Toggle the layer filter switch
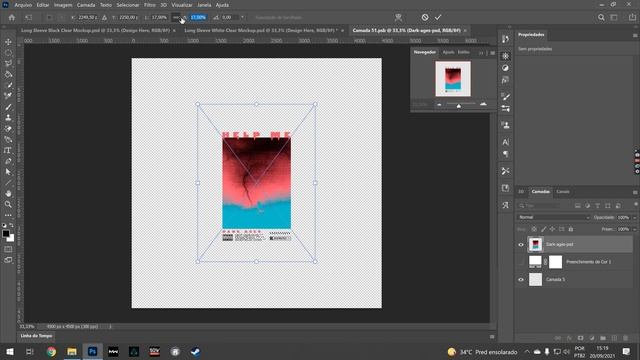 point(636,204)
